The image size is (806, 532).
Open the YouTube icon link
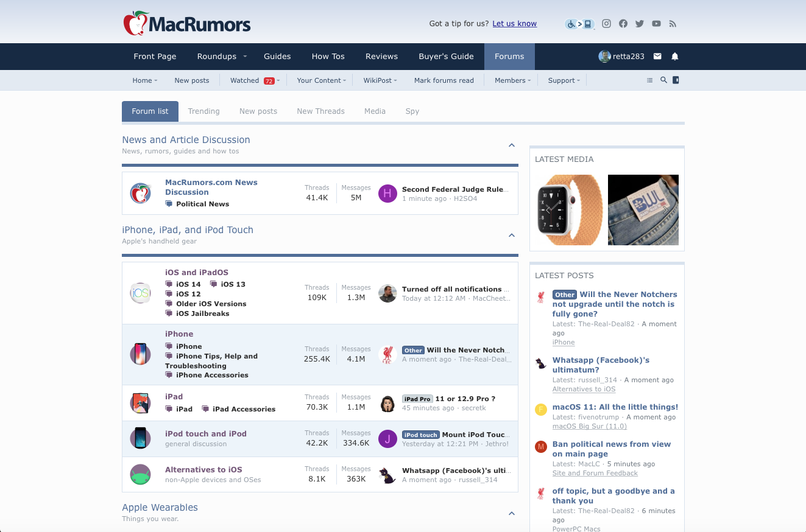(x=656, y=24)
